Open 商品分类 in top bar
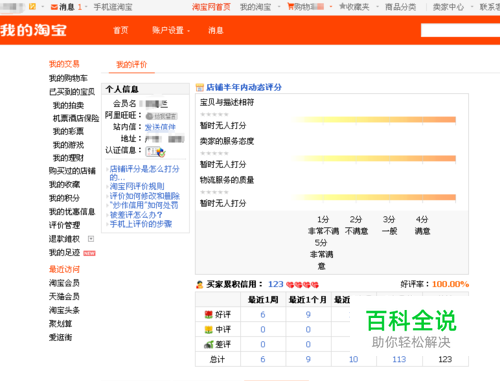Image resolution: width=500 pixels, height=381 pixels. pos(401,7)
